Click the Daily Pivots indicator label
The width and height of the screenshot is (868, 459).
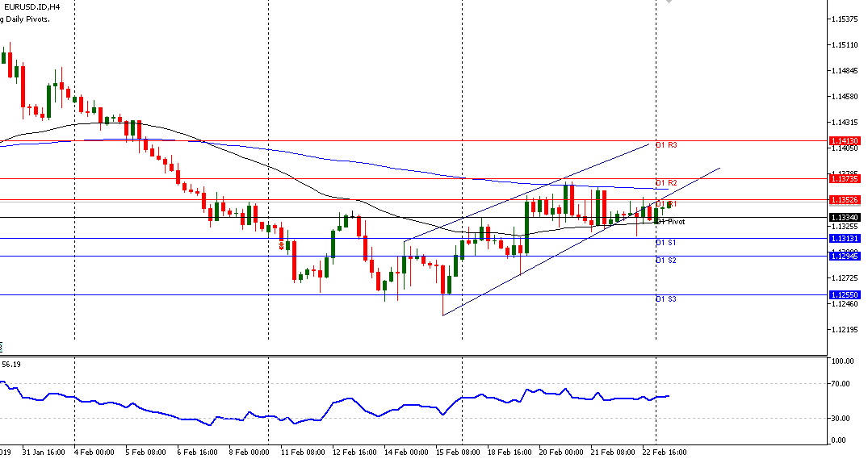(24, 19)
